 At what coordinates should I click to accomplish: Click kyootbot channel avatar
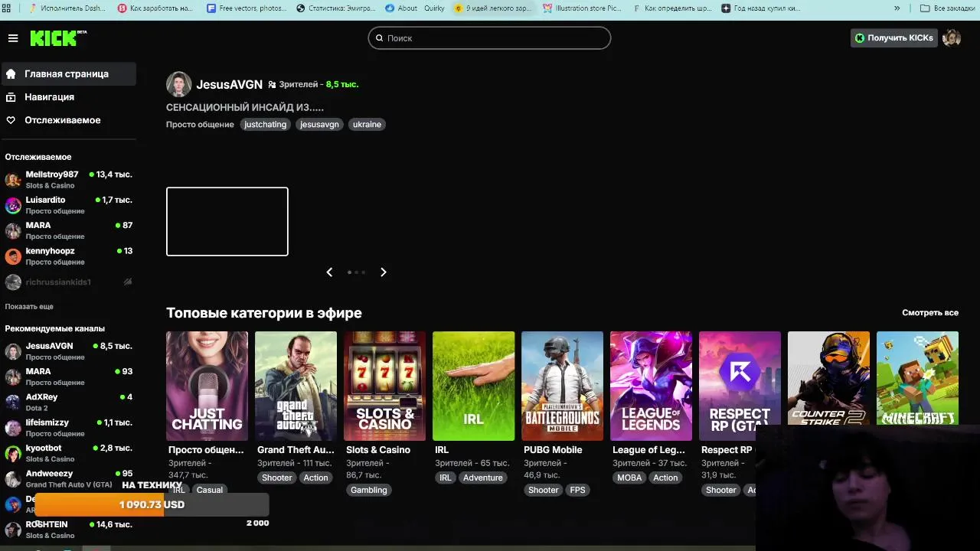(13, 453)
